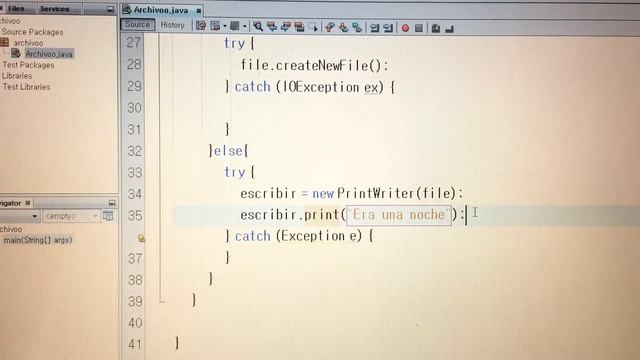Click the "PrintWriter(file);" text on line 34
The height and width of the screenshot is (360, 640).
[400, 193]
